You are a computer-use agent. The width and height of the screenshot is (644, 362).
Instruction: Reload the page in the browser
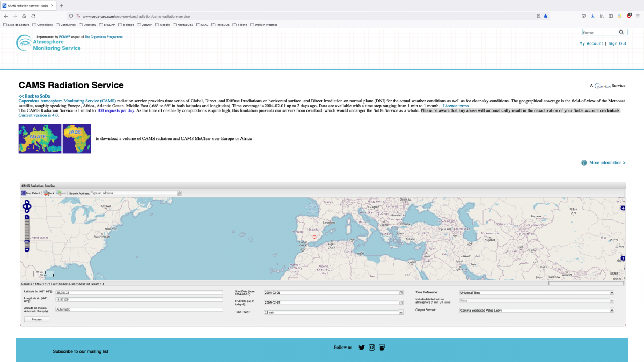pos(33,16)
